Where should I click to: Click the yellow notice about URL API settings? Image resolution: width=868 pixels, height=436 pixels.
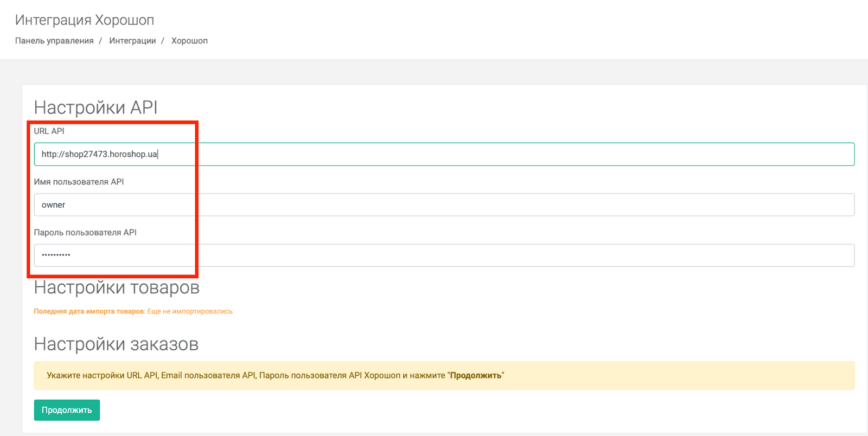pyautogui.click(x=444, y=375)
